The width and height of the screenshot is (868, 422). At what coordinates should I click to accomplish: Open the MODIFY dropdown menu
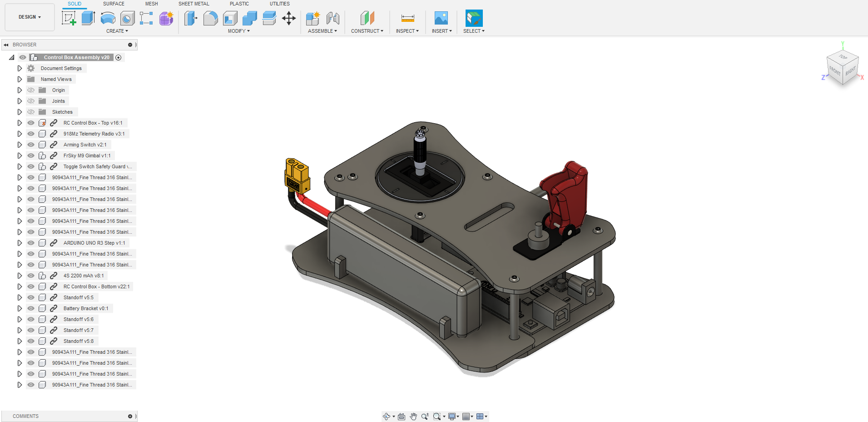coord(238,30)
